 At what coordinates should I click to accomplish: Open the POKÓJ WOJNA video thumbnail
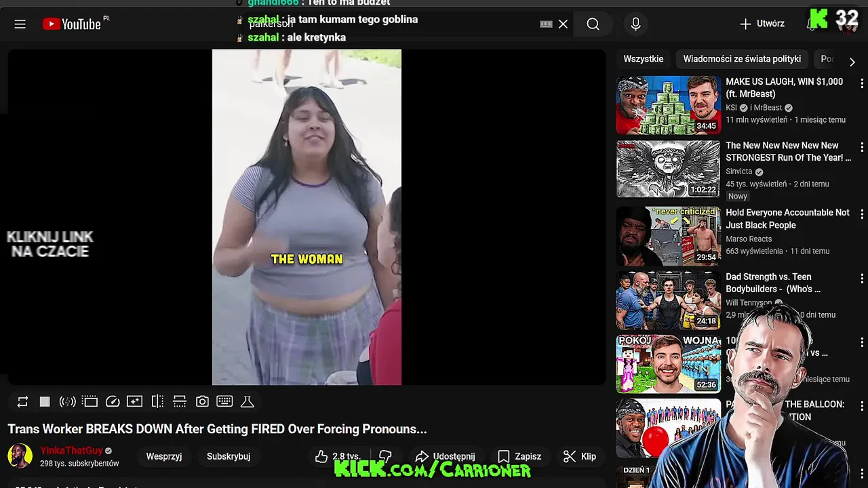click(668, 364)
